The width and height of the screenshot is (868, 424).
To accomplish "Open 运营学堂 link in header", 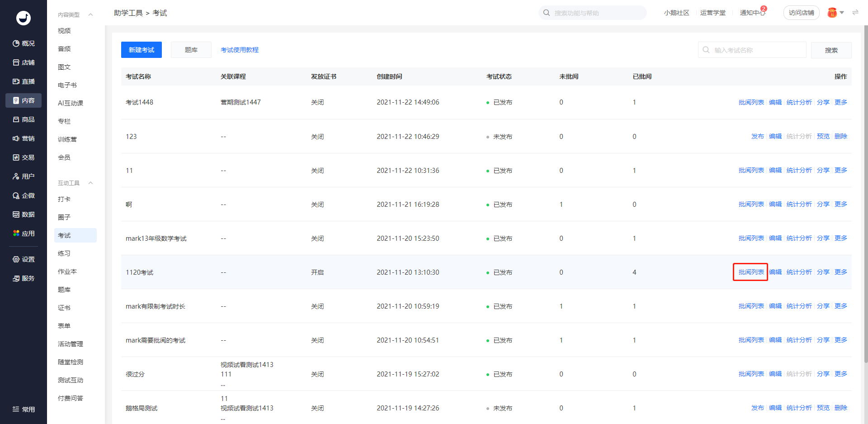I will (x=712, y=13).
